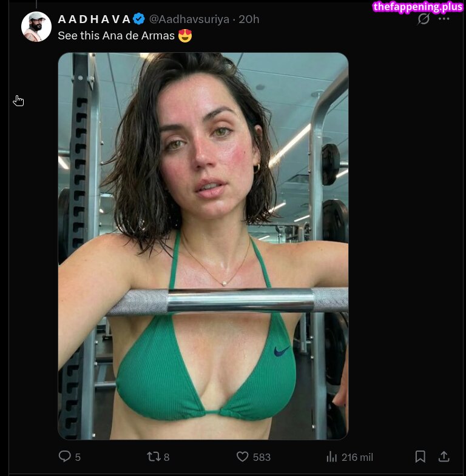Image resolution: width=466 pixels, height=476 pixels.
Task: Open the tweet via 20h timestamp
Action: coord(249,19)
